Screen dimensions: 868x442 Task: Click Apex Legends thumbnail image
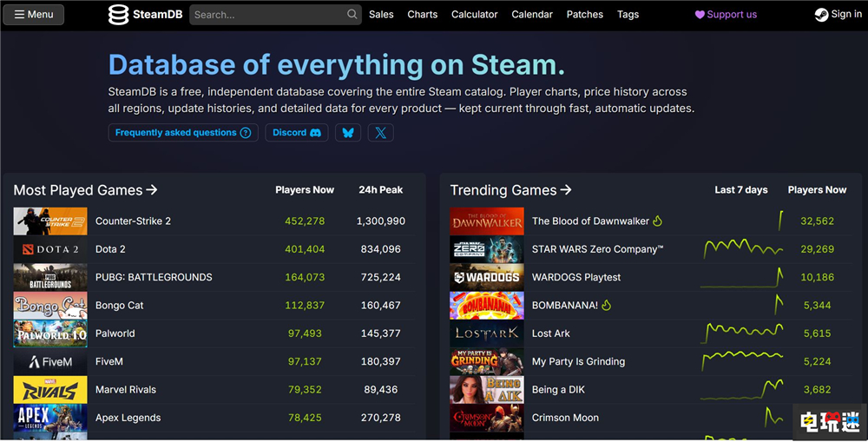[x=50, y=418]
